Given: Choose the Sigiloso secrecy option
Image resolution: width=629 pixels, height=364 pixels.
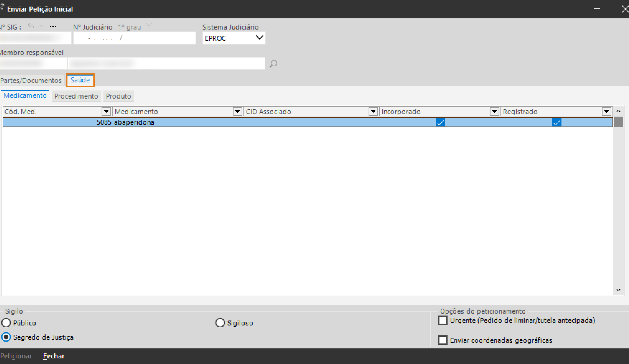Looking at the screenshot, I should (x=220, y=323).
